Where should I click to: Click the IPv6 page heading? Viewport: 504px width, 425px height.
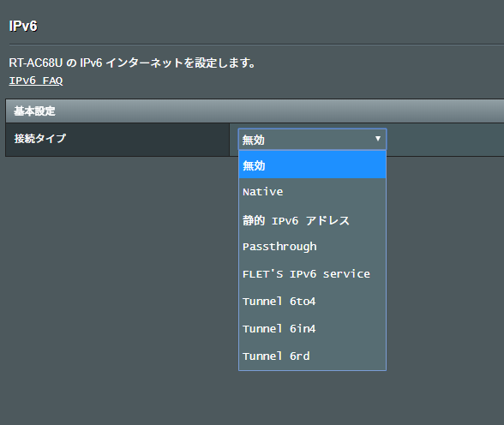[23, 26]
